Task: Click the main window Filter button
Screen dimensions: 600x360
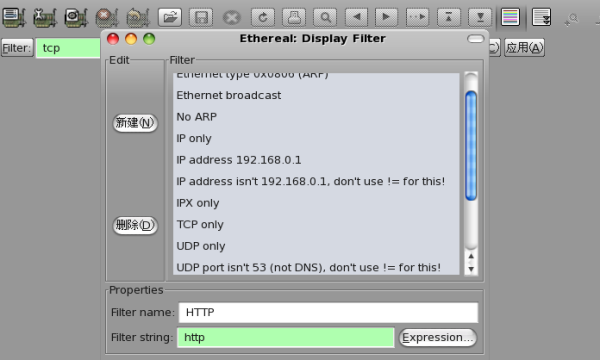Action: (17, 48)
